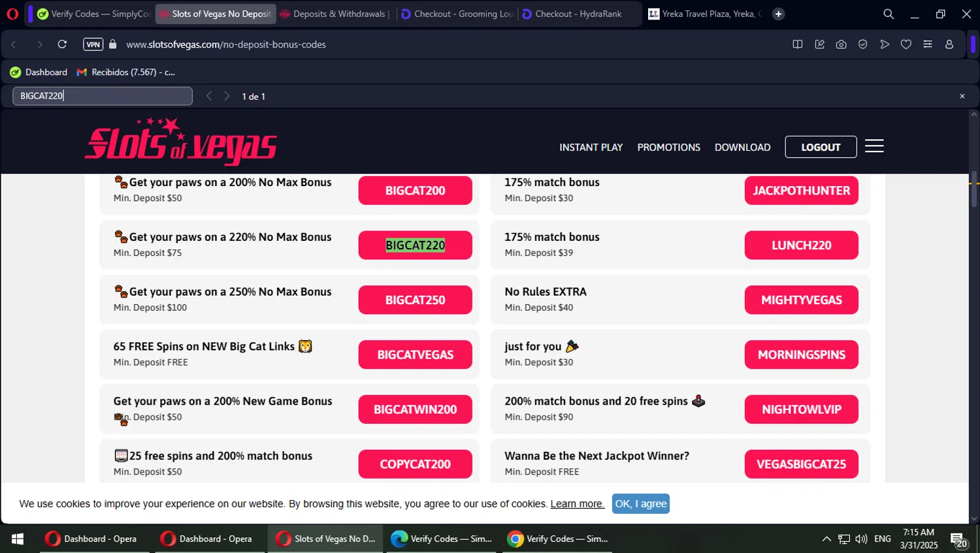The width and height of the screenshot is (980, 553).
Task: Open PROMOTIONS menu item
Action: [668, 148]
